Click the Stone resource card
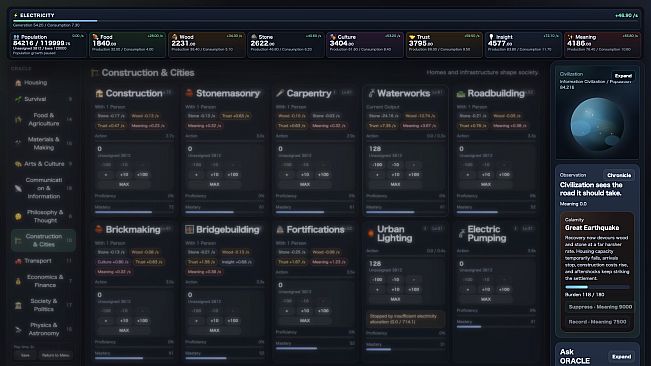 pyautogui.click(x=286, y=44)
